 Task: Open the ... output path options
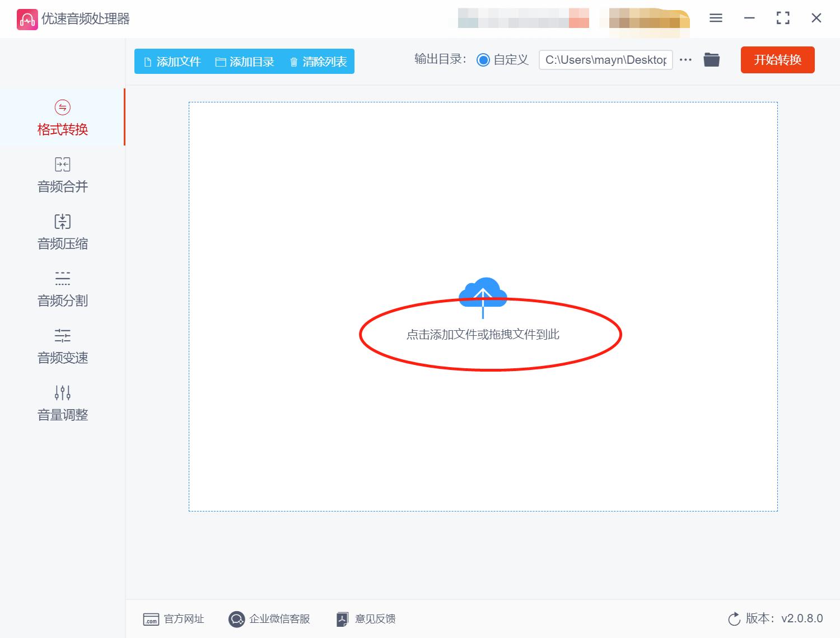[x=685, y=60]
